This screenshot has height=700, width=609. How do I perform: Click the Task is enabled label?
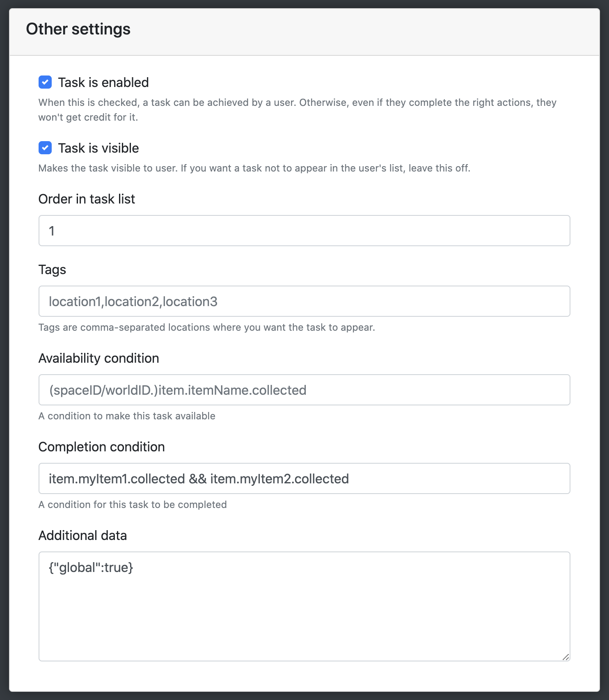click(x=103, y=82)
